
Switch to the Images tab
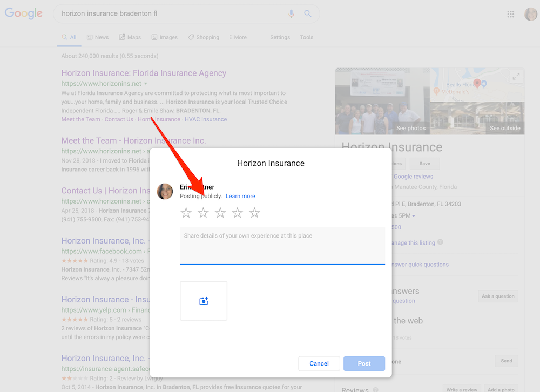click(x=165, y=37)
